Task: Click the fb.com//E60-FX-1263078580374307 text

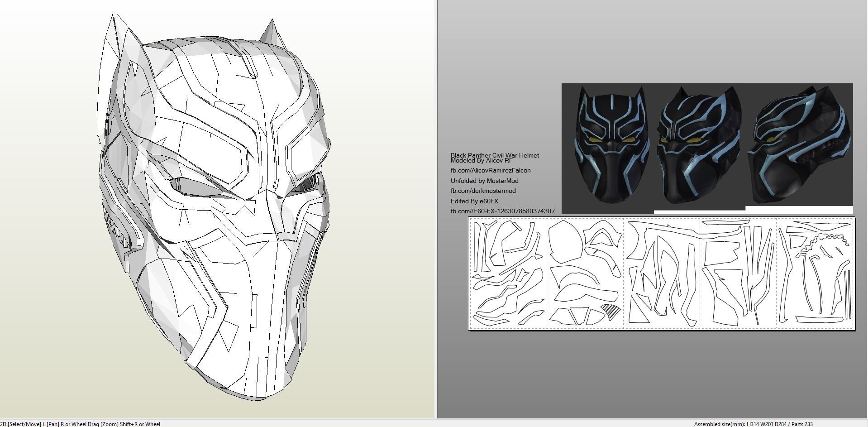Action: [x=502, y=211]
